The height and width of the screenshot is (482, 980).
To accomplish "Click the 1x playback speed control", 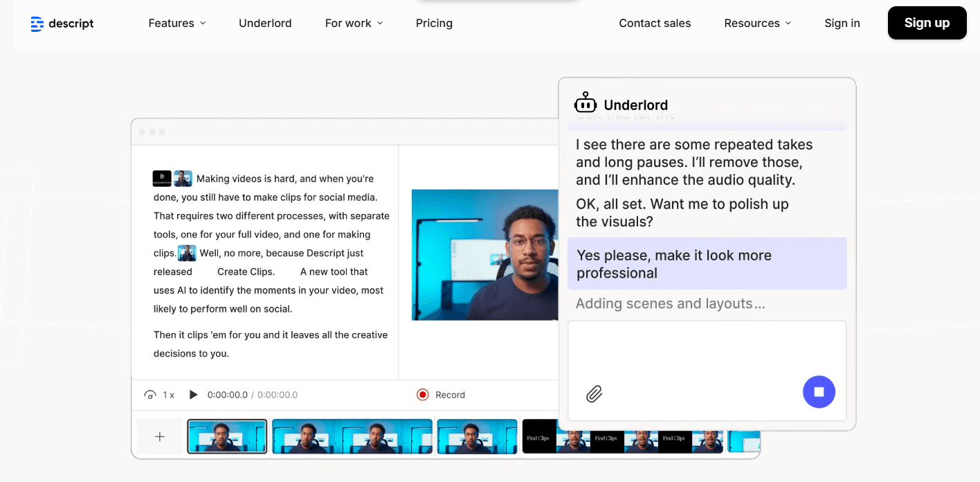I will pyautogui.click(x=168, y=394).
